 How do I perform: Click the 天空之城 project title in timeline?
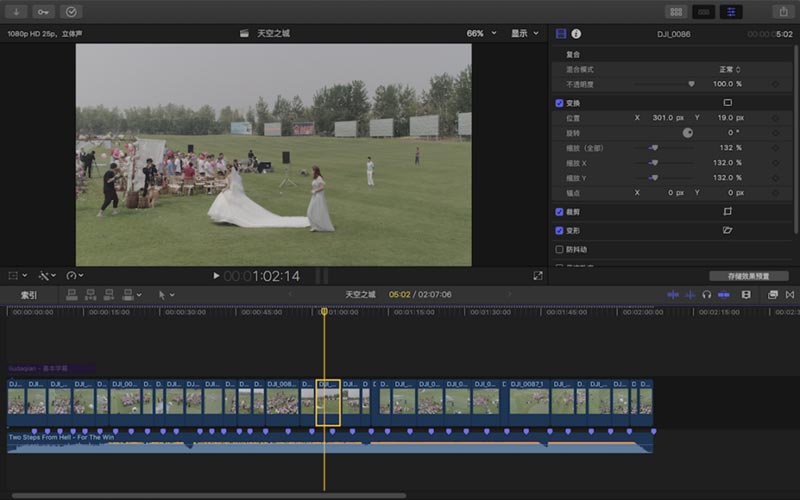pos(360,295)
